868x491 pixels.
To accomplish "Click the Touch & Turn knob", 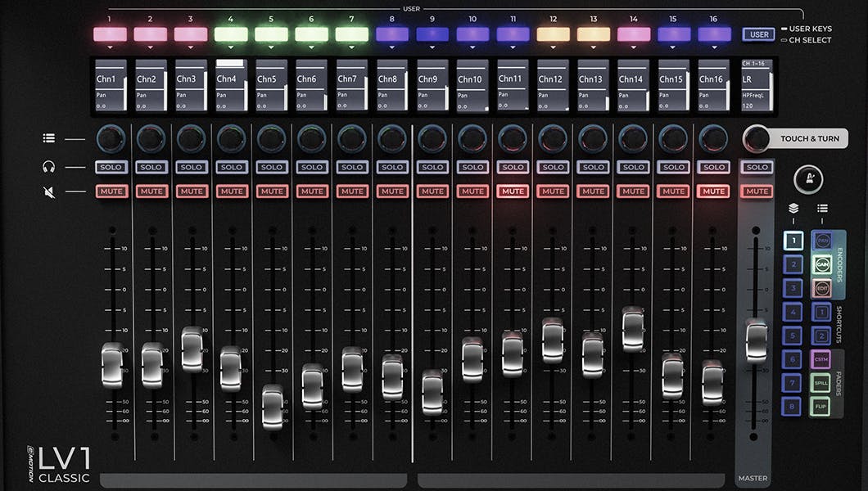I will [x=757, y=138].
